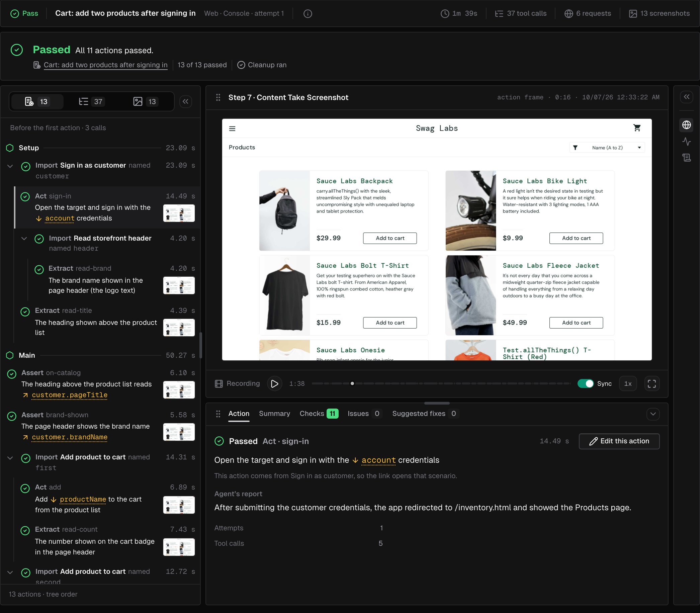This screenshot has width=700, height=613.
Task: Switch to the Summary tab
Action: (x=274, y=414)
